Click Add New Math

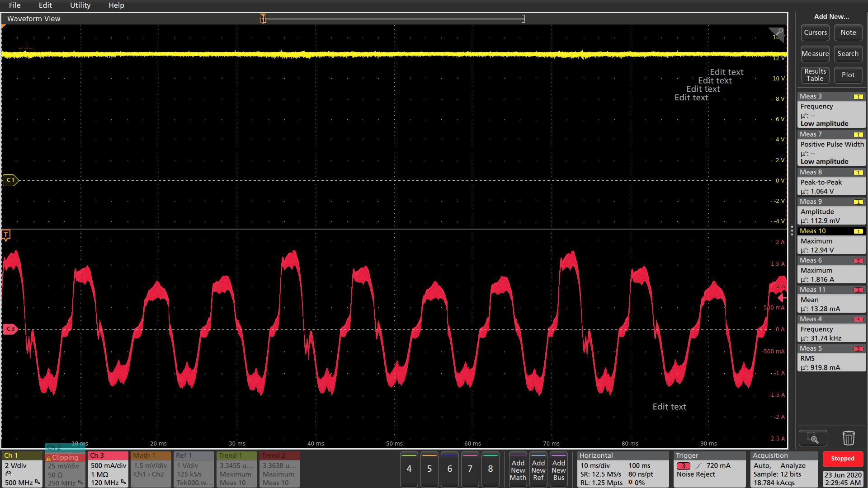point(518,469)
